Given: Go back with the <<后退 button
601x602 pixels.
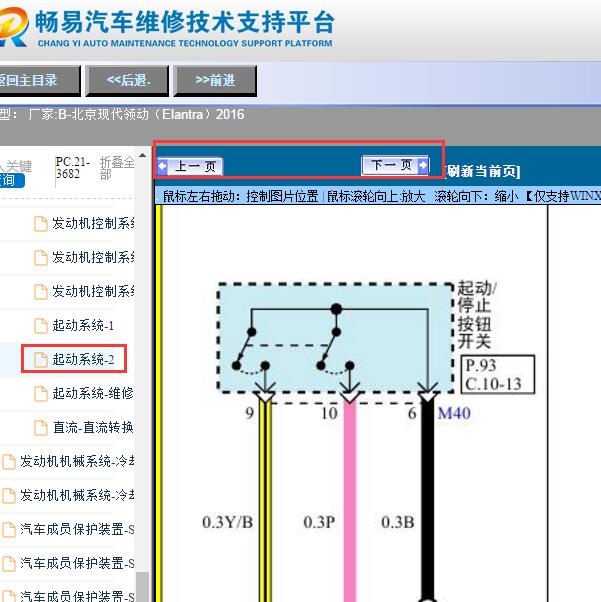Looking at the screenshot, I should (x=127, y=80).
